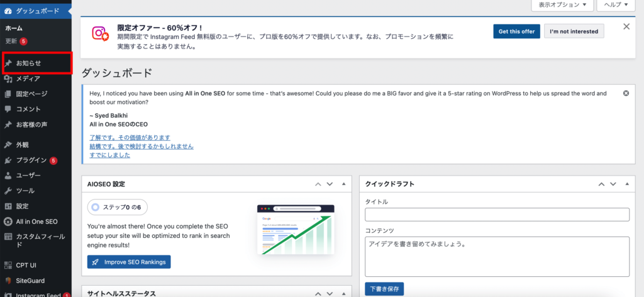Viewport: 644px width, 297px height.
Task: Click the settings sliders icon beside 設定
Action: click(8, 206)
